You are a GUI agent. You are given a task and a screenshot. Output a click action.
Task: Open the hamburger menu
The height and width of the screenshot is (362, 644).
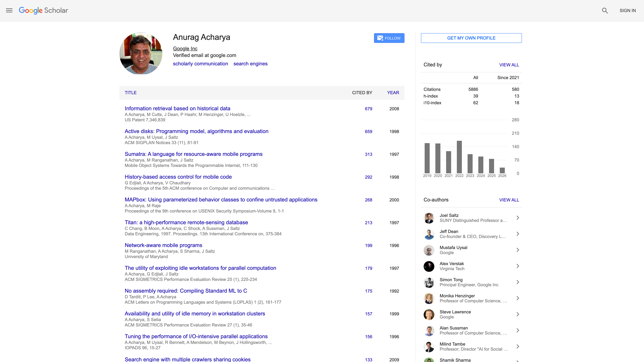pyautogui.click(x=9, y=11)
